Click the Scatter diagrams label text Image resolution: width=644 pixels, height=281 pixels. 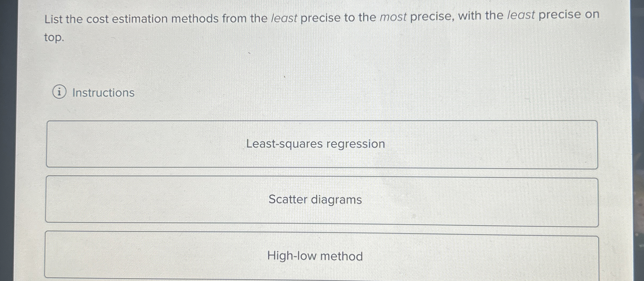[315, 200]
